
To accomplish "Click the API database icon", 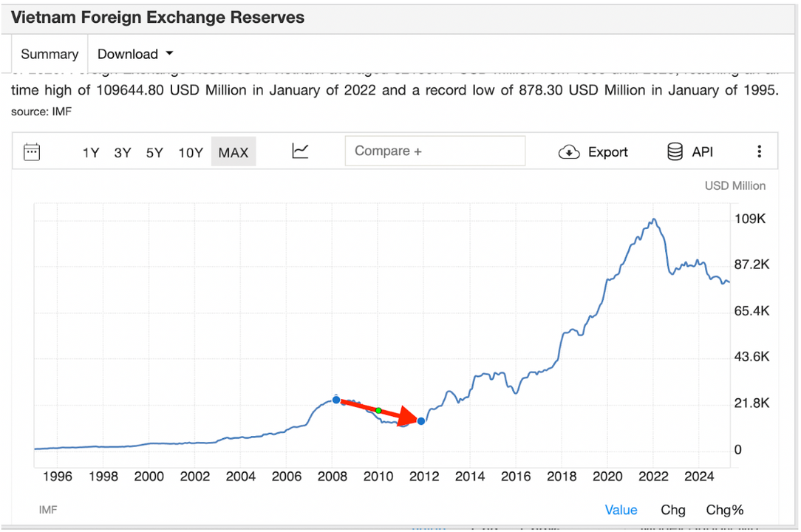I will (675, 152).
